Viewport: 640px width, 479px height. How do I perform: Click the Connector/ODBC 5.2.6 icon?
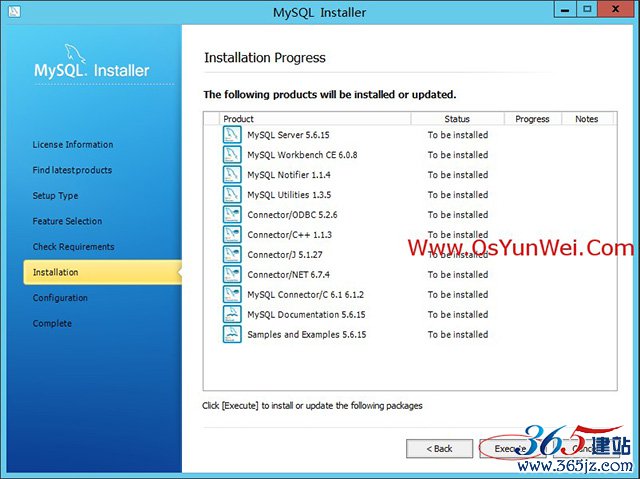(x=232, y=215)
